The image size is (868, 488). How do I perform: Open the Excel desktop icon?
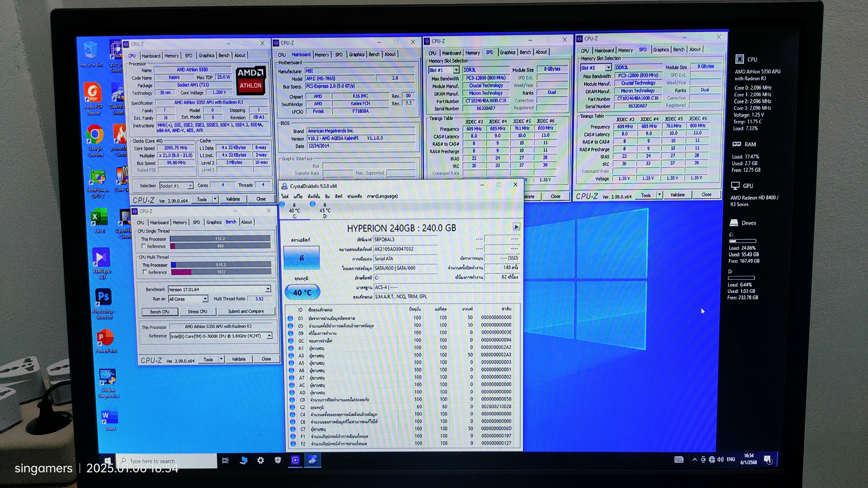click(99, 221)
